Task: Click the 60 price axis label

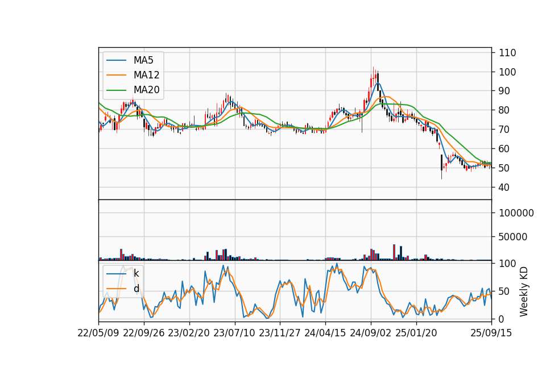Action: pyautogui.click(x=504, y=149)
